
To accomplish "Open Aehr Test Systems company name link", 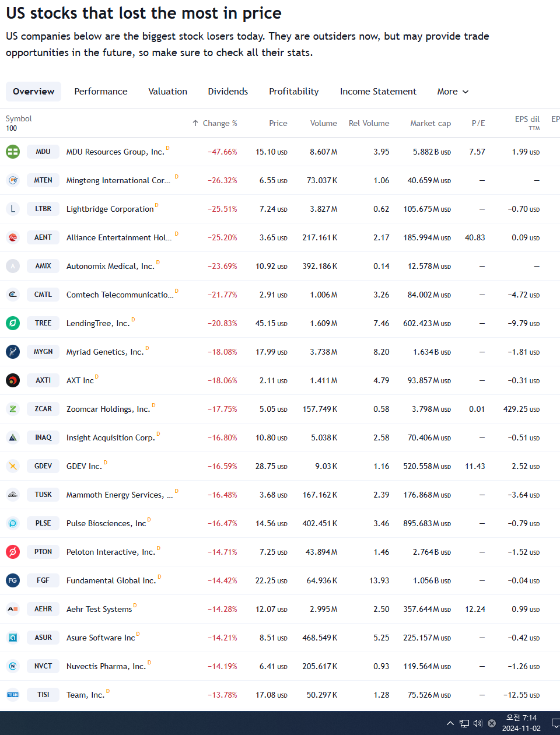I will point(99,609).
